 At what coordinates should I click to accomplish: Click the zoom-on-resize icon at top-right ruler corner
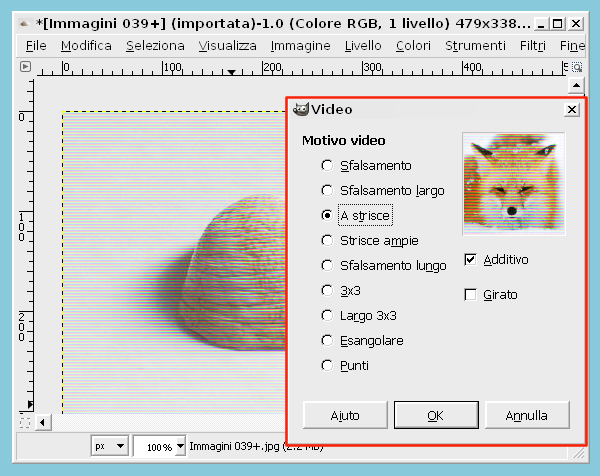(577, 68)
